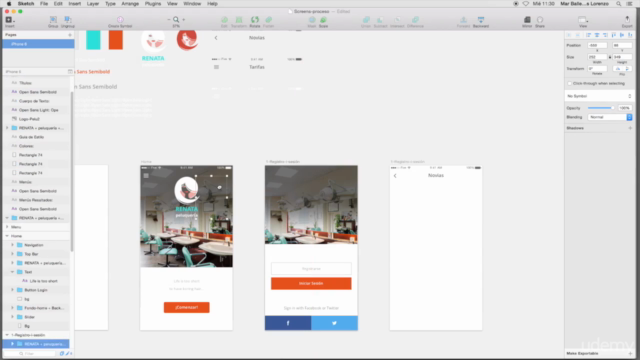Click the Position X input field

pos(597,45)
